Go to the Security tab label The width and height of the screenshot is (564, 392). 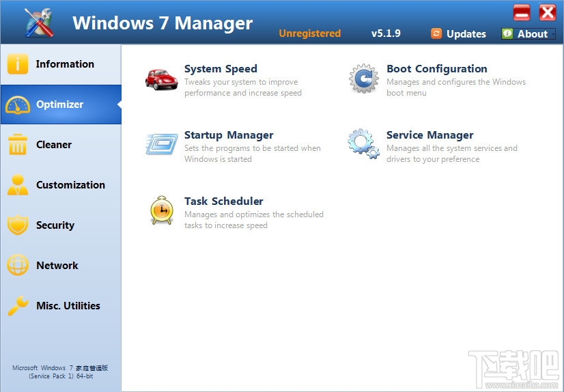55,225
